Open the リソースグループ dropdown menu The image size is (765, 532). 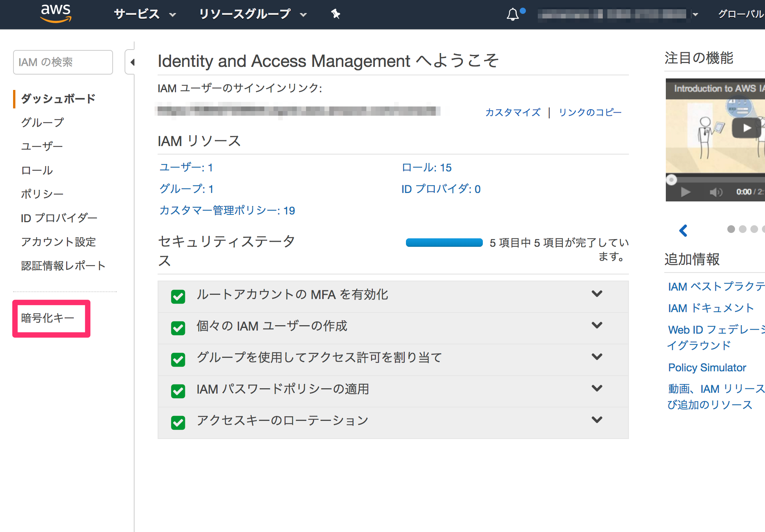253,14
